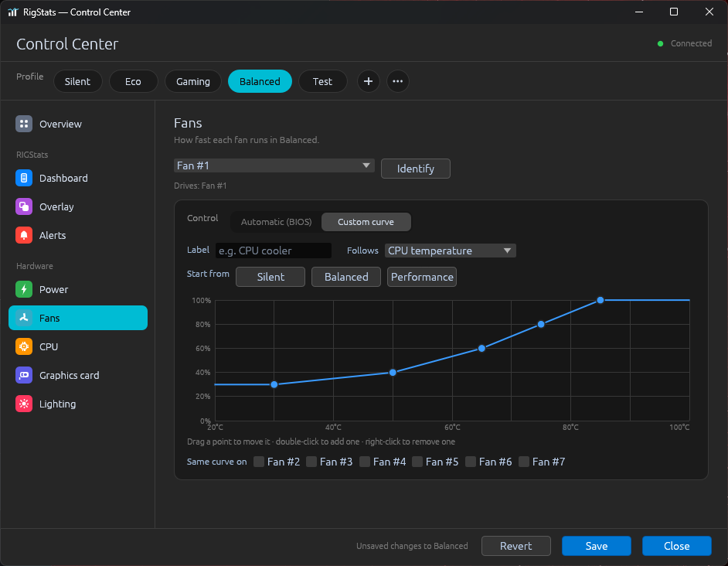Open the Dashboard page

[x=78, y=178]
